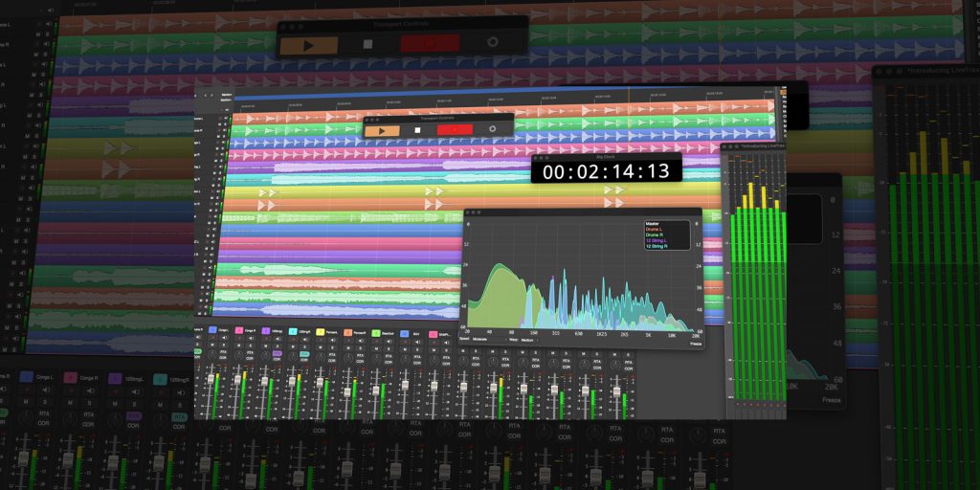This screenshot has width=980, height=490.
Task: Mute the yellow Percussion channel strip
Action: 320,347
